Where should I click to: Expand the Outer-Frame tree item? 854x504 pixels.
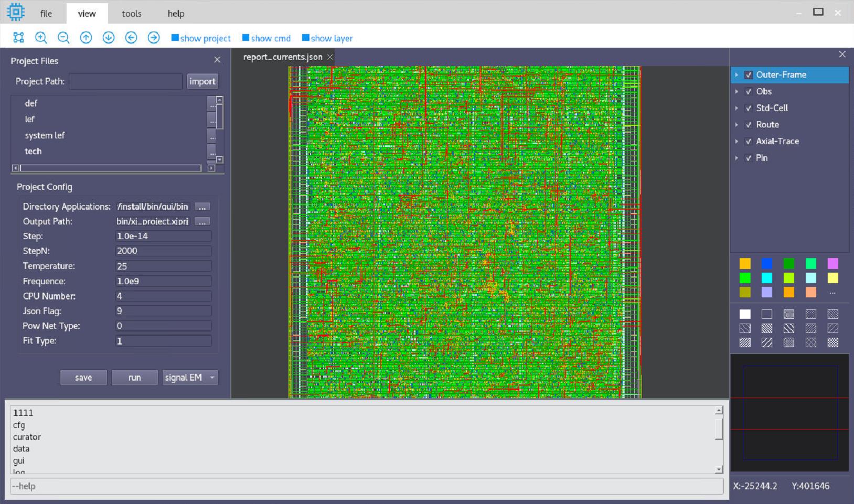(736, 75)
